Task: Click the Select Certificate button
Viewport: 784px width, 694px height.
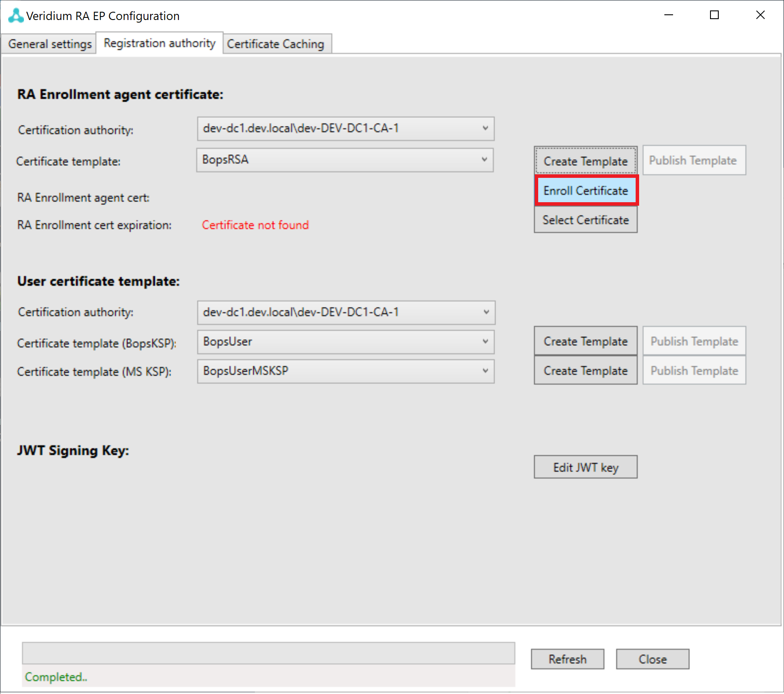Action: (585, 220)
